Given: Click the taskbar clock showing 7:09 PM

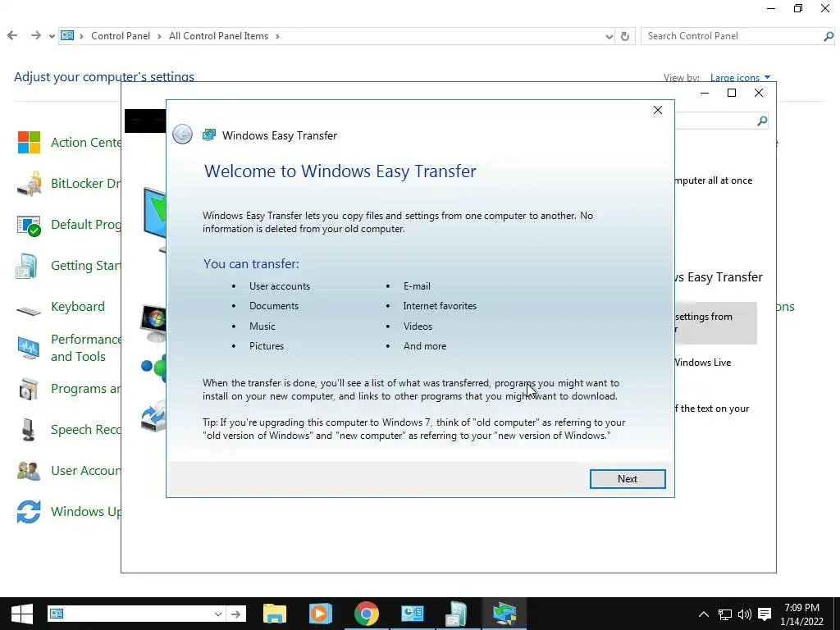Looking at the screenshot, I should (802, 614).
